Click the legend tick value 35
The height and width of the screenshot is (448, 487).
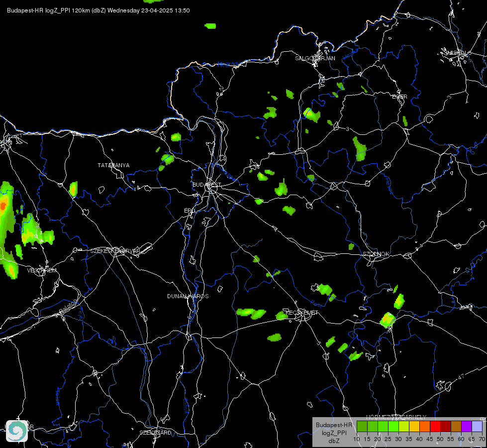(409, 439)
